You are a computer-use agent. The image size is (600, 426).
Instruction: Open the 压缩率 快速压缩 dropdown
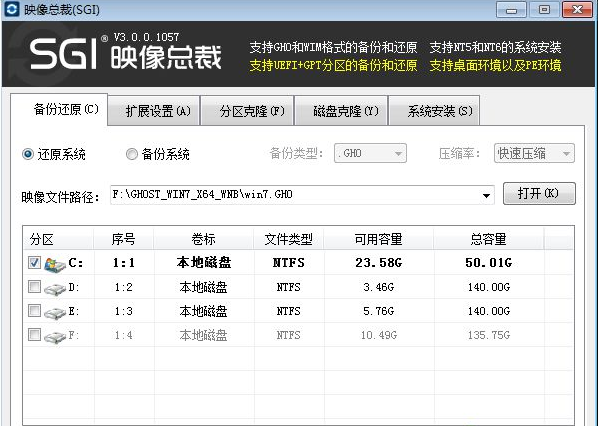(534, 154)
